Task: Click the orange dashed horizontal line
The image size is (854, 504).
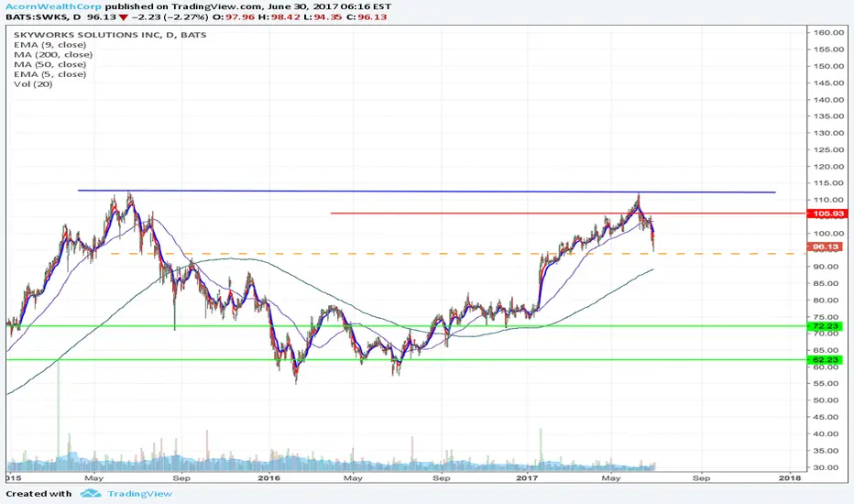Action: click(x=457, y=253)
